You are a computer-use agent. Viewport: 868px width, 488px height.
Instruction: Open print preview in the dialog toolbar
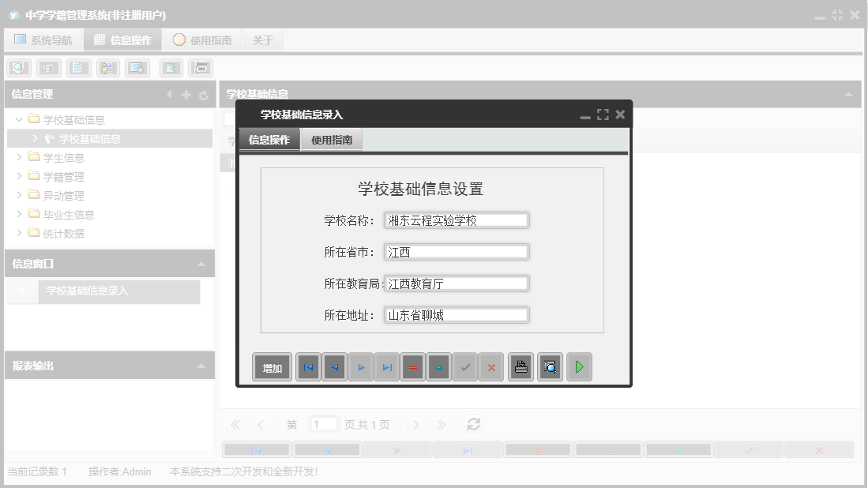(550, 366)
